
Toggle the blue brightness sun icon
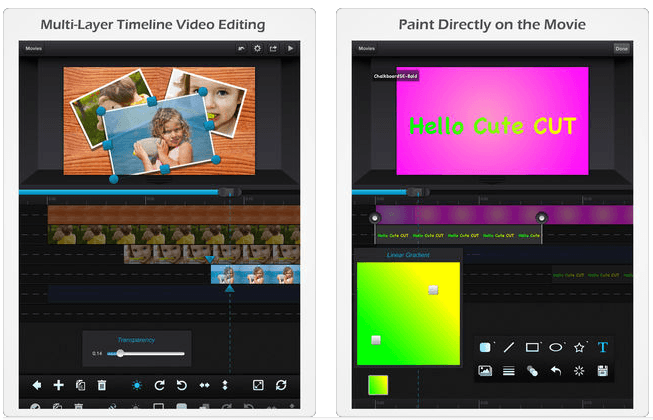tap(137, 385)
